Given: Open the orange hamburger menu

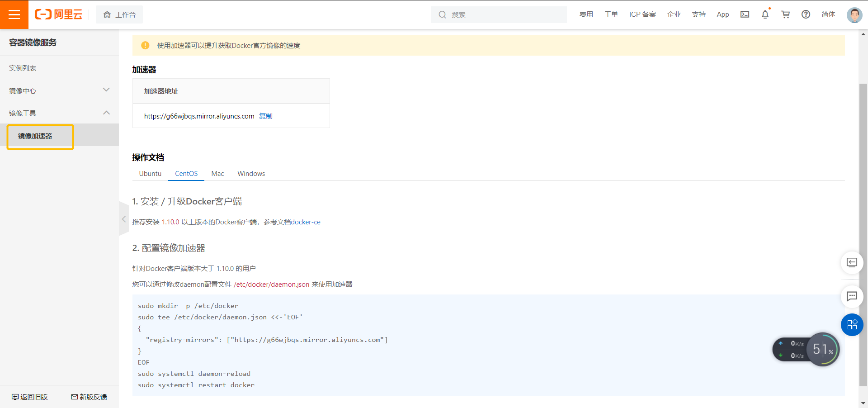Looking at the screenshot, I should tap(14, 14).
